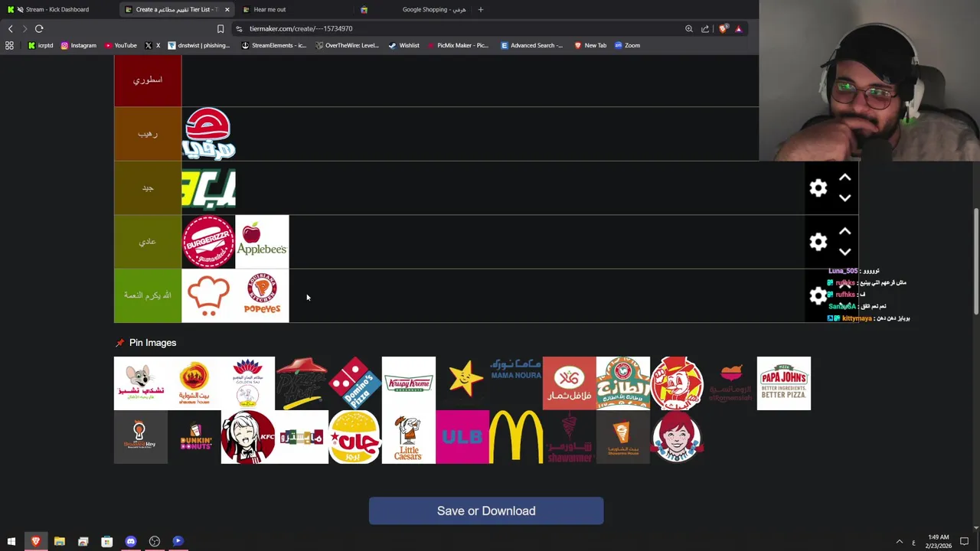Open settings gear for the عادي tier
This screenshot has width=980, height=551.
tap(818, 242)
